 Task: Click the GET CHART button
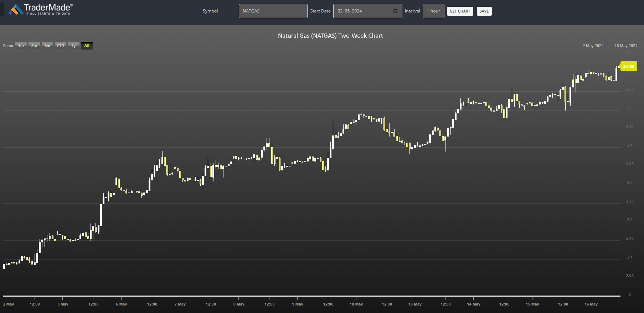460,11
